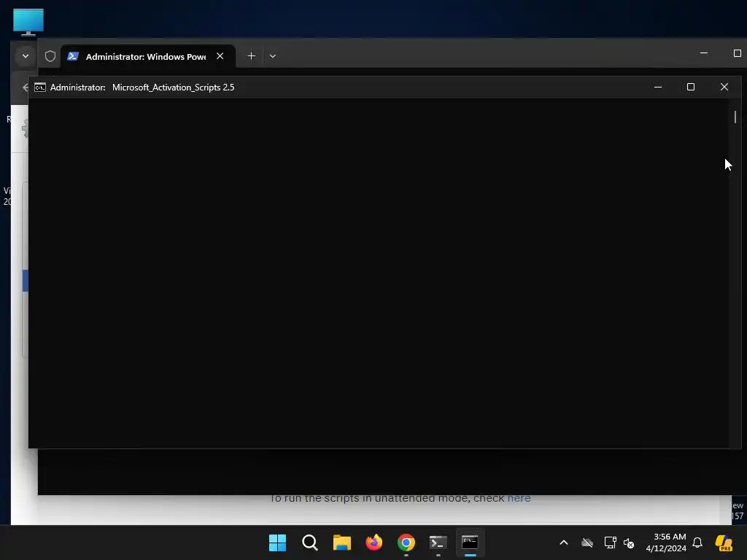Open the Copilot preview icon

pos(724,542)
